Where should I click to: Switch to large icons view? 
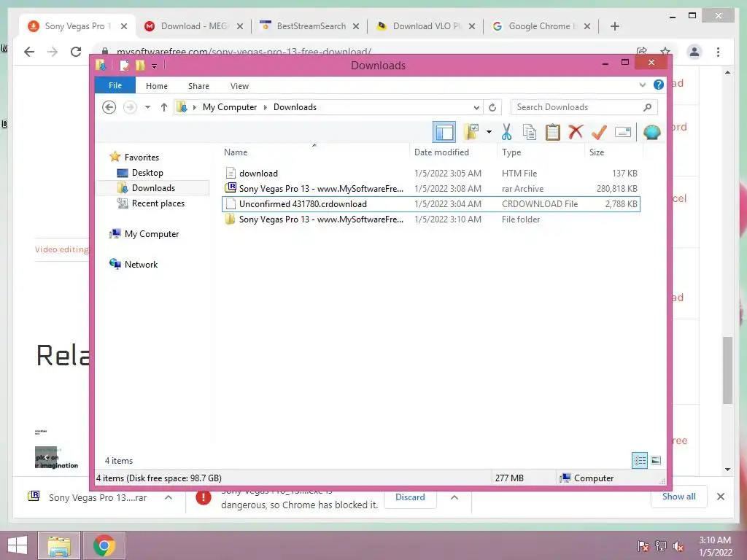coord(656,460)
